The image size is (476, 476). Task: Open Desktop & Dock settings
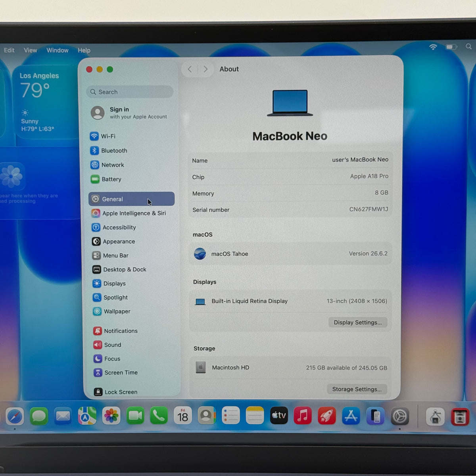click(x=119, y=269)
